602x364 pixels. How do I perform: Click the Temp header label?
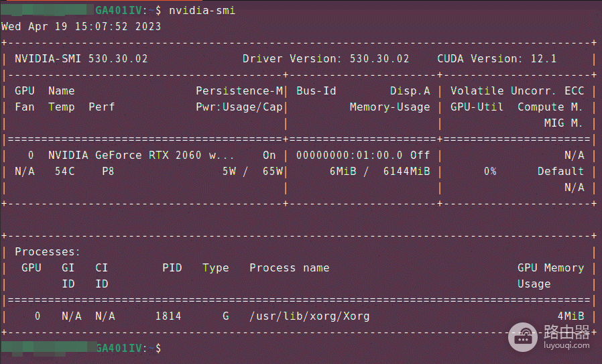tap(62, 107)
